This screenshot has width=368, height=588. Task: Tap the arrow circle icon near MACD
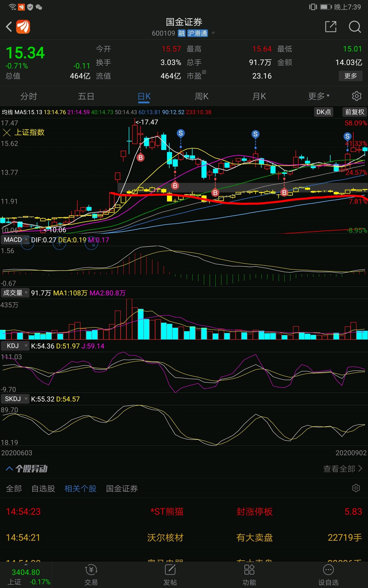tap(91, 243)
